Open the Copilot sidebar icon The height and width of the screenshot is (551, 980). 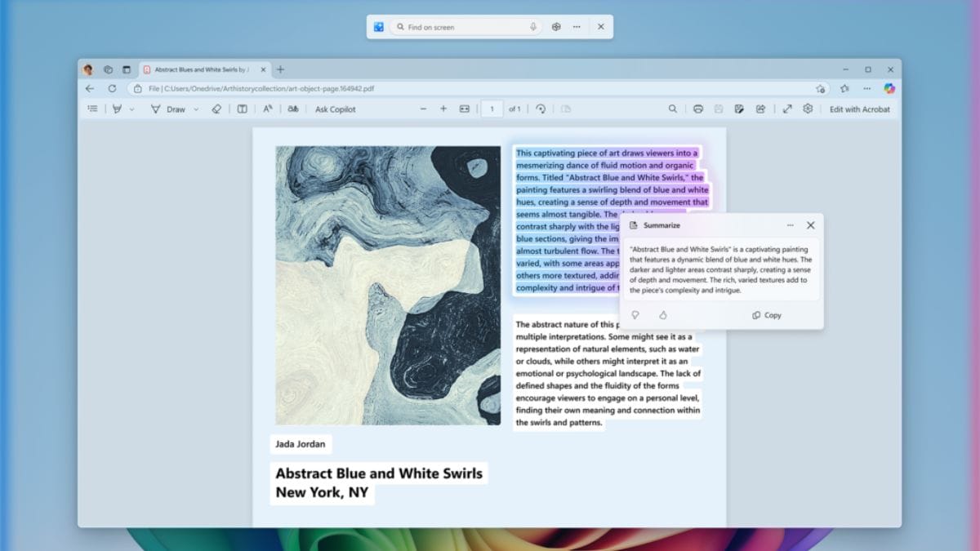pos(889,88)
